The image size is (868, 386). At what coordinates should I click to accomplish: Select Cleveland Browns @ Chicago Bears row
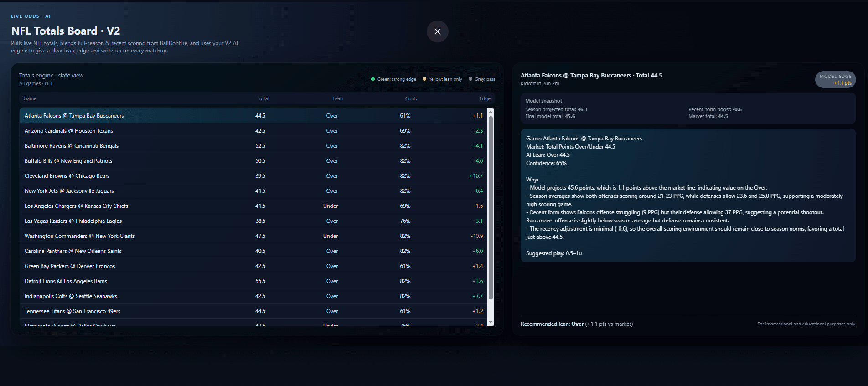(x=253, y=176)
